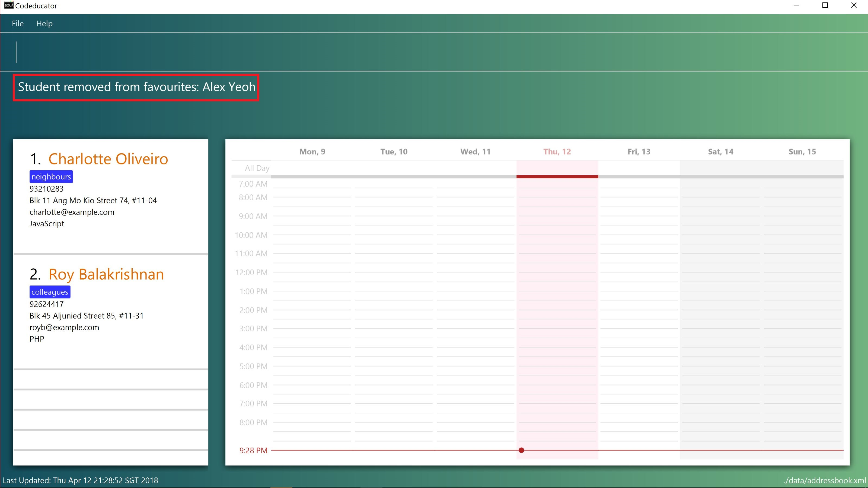Click the 3:00 PM time label

point(253,328)
